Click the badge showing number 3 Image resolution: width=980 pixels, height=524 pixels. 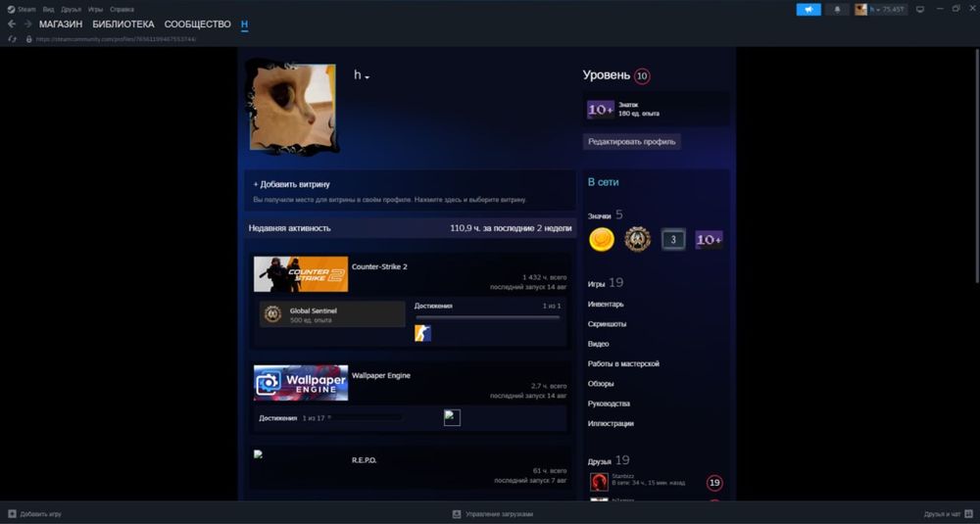click(x=673, y=239)
